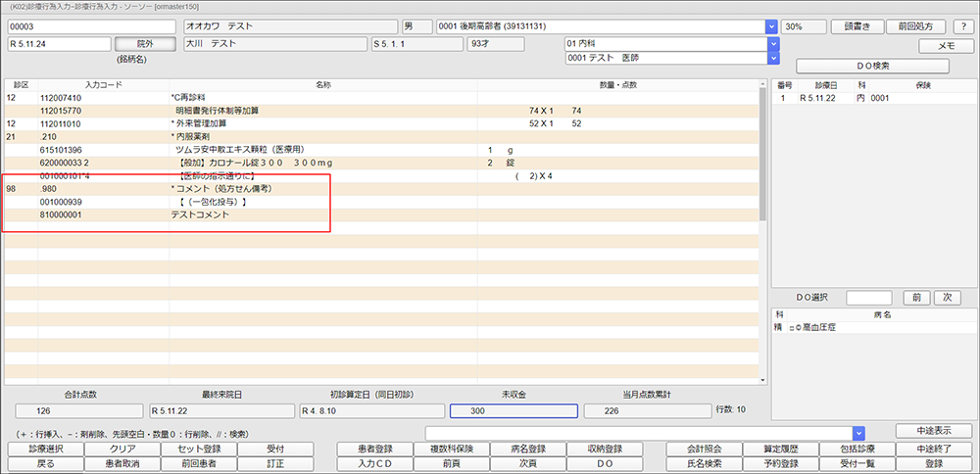Click the 次 button beside ＤＯ選択
980x474 pixels.
[x=946, y=297]
